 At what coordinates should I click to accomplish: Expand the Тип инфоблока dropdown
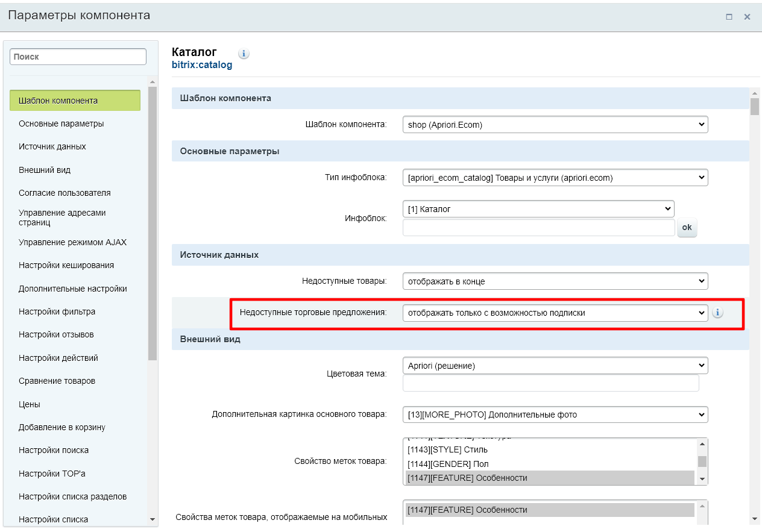click(555, 178)
